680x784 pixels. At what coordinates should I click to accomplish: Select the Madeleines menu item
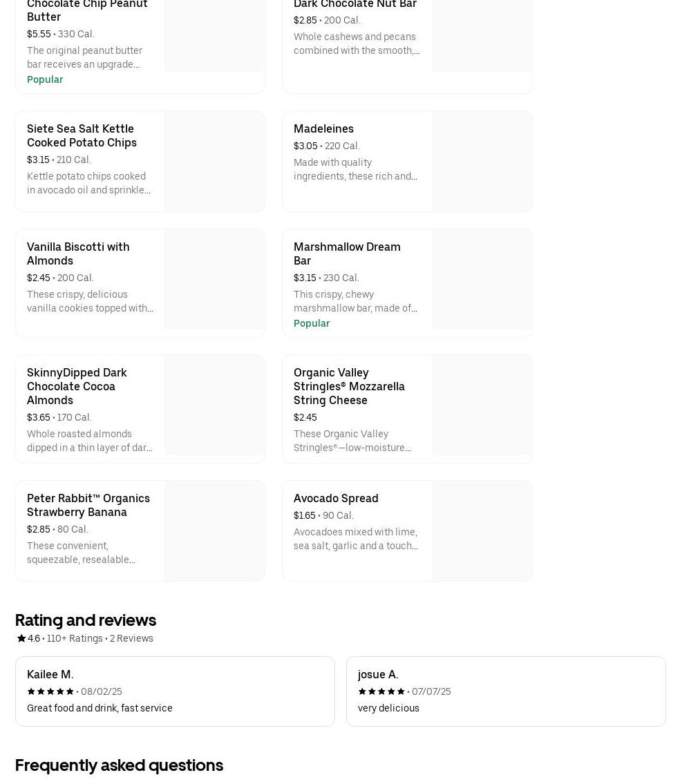point(357,161)
